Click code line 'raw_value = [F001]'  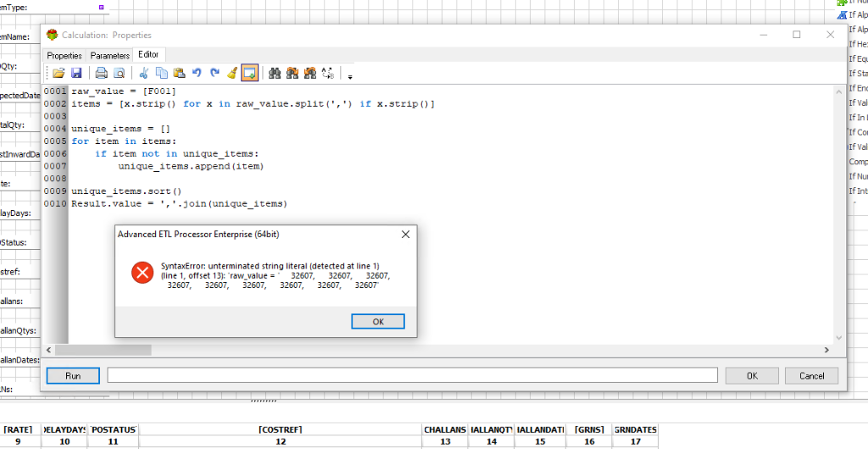[x=124, y=91]
